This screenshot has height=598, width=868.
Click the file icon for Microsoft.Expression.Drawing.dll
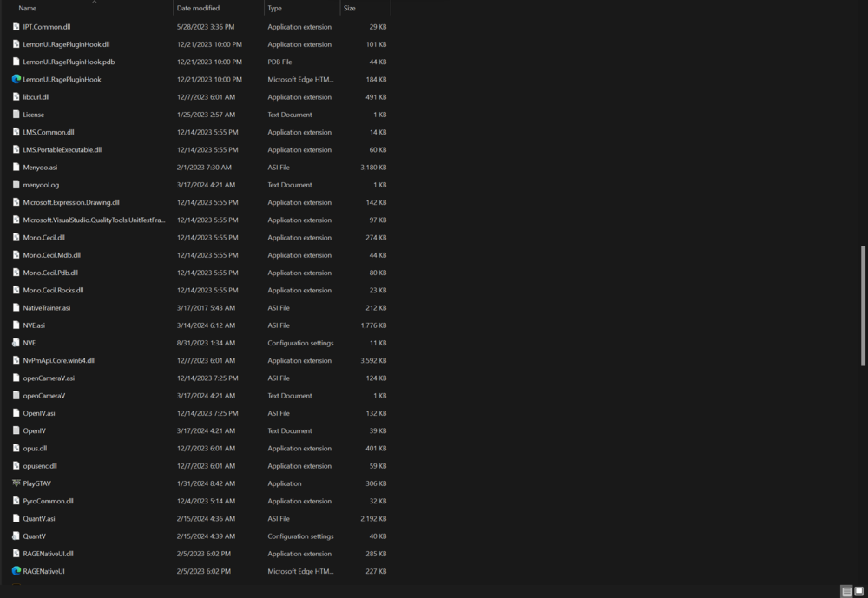[x=16, y=202]
